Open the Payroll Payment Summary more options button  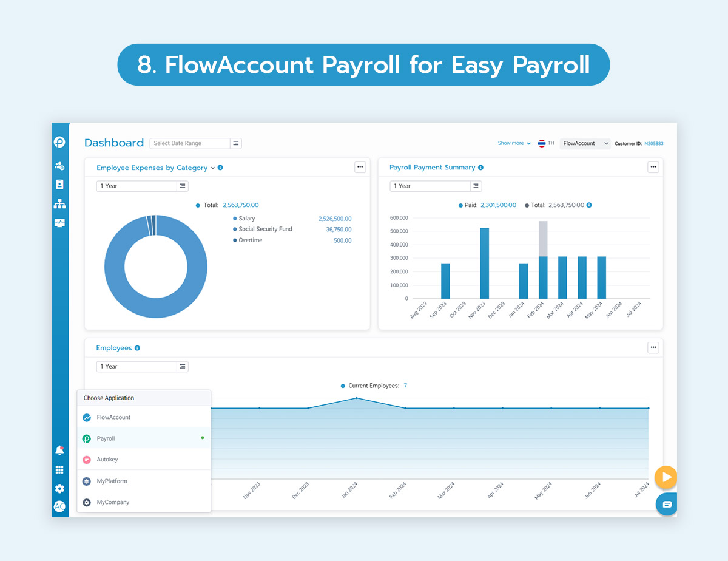[x=653, y=167]
